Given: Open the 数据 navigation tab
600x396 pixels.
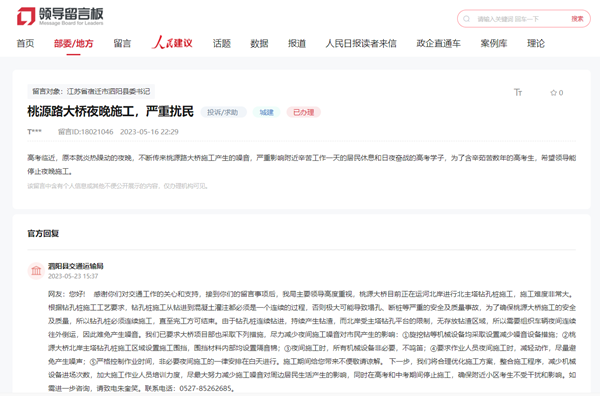Looking at the screenshot, I should 259,43.
